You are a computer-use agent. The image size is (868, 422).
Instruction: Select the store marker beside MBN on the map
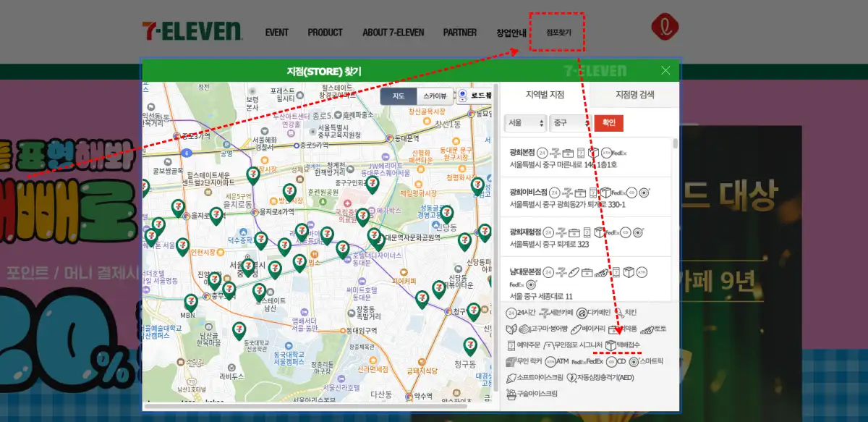coord(191,303)
